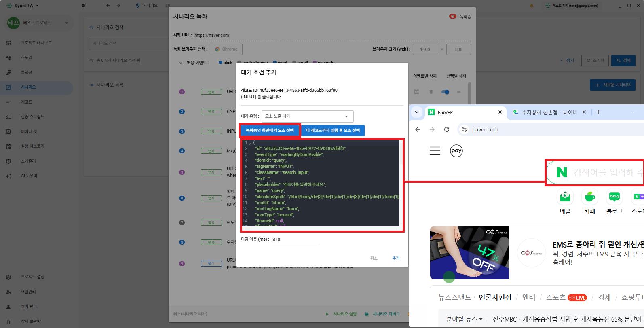Image resolution: width=644 pixels, height=328 pixels.
Task: Open the AI 도우미 sparkle icon
Action: click(8, 176)
